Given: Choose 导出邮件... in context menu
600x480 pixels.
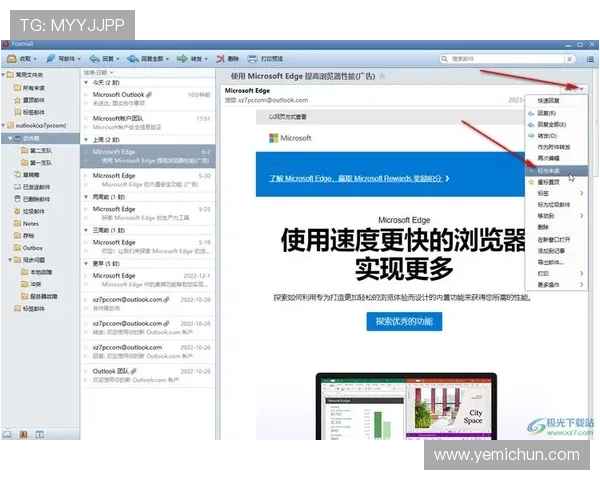Looking at the screenshot, I should pos(556,262).
